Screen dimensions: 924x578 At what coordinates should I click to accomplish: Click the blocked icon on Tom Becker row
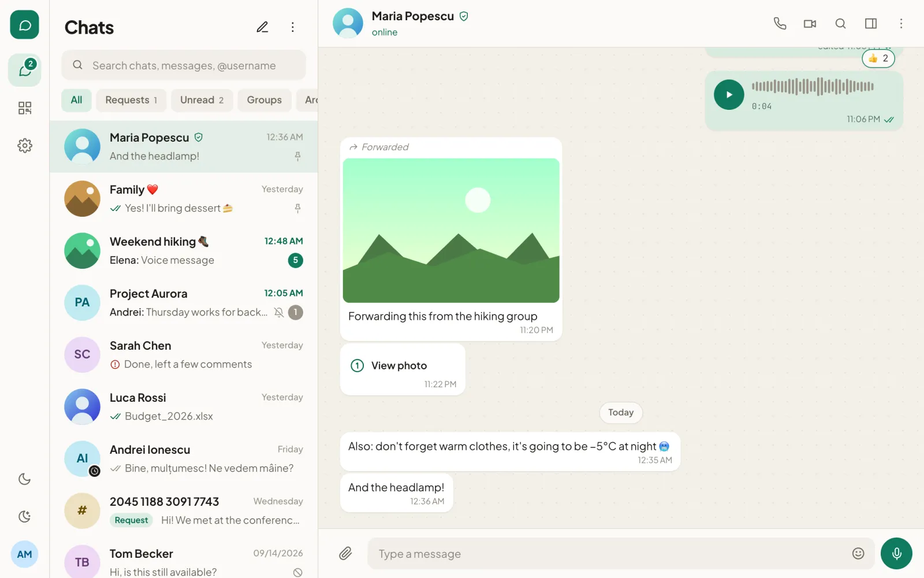click(x=297, y=572)
